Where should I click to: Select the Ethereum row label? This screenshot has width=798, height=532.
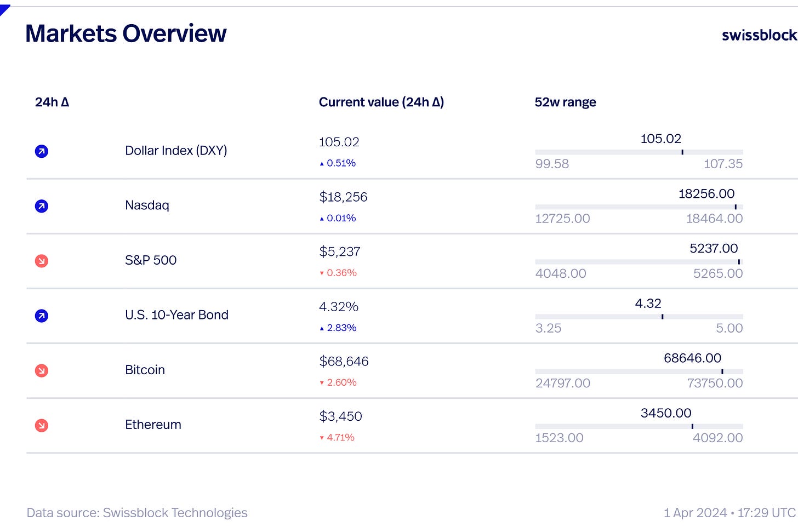point(153,425)
